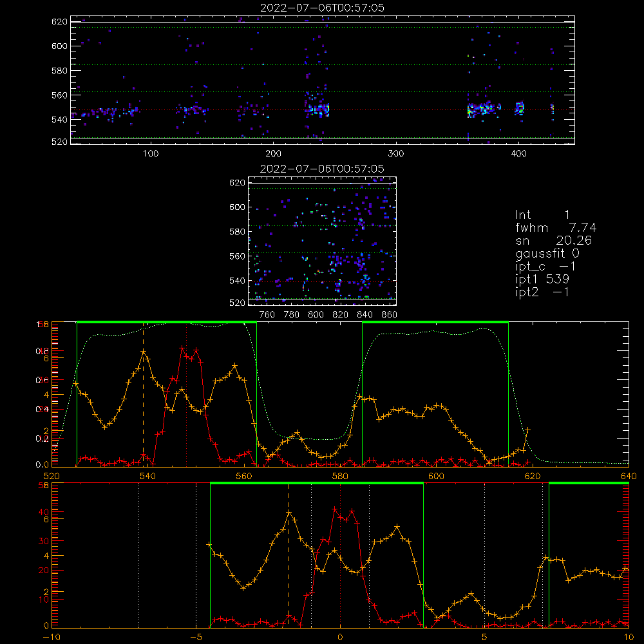Click the red dotted vertical line at zero in bottom plot
The height and width of the screenshot is (644, 644).
point(340,556)
